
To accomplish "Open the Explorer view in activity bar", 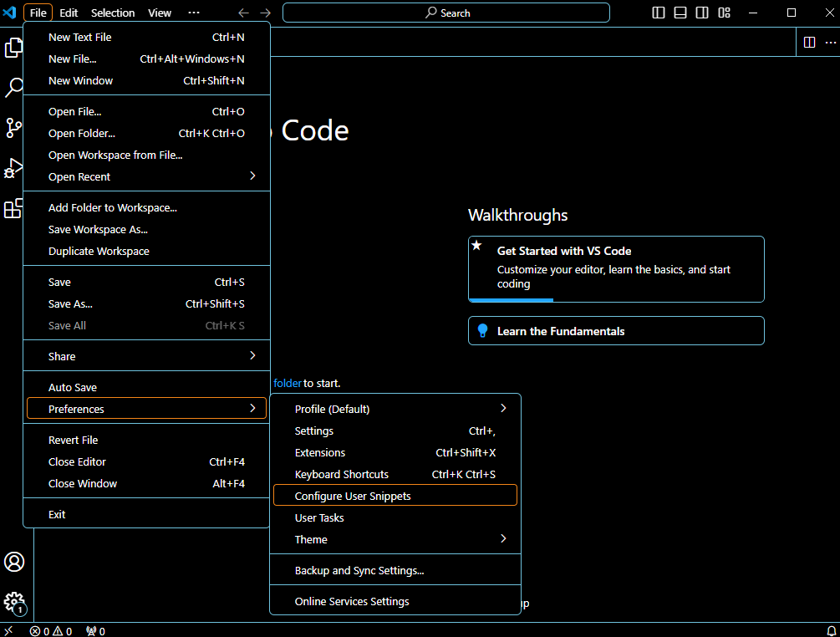I will [x=13, y=48].
